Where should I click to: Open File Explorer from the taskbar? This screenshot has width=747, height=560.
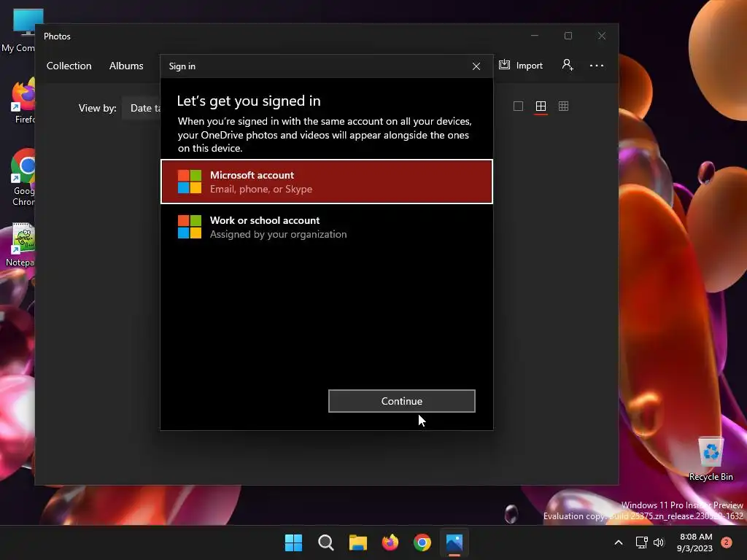(357, 542)
